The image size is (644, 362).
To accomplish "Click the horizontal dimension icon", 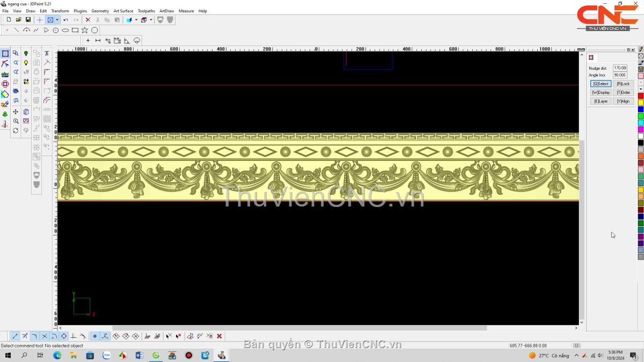I will [x=98, y=40].
